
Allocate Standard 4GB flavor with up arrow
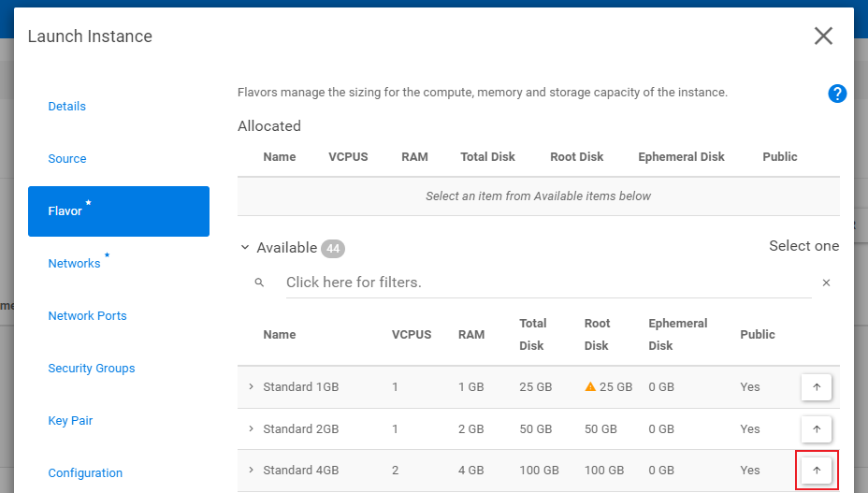pos(817,471)
